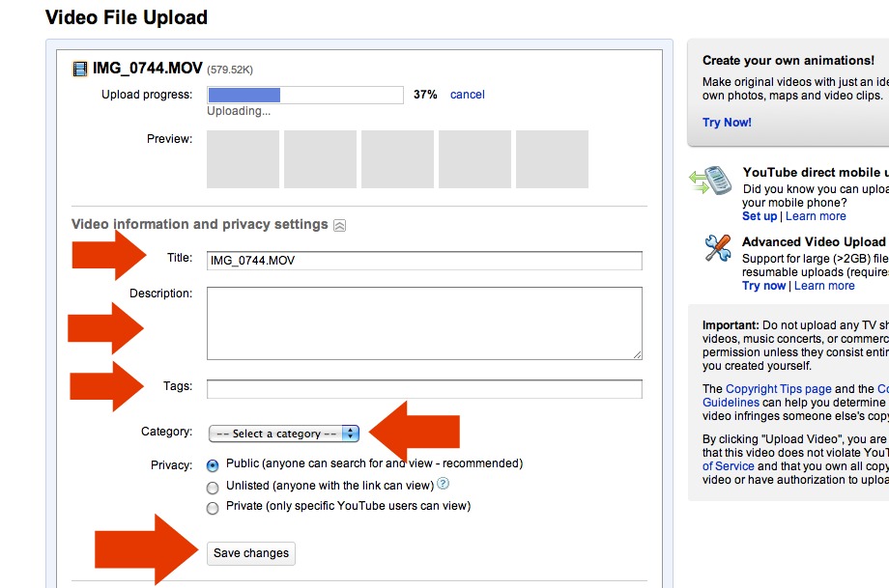Click the Set up mobile link
889x588 pixels.
click(x=760, y=216)
